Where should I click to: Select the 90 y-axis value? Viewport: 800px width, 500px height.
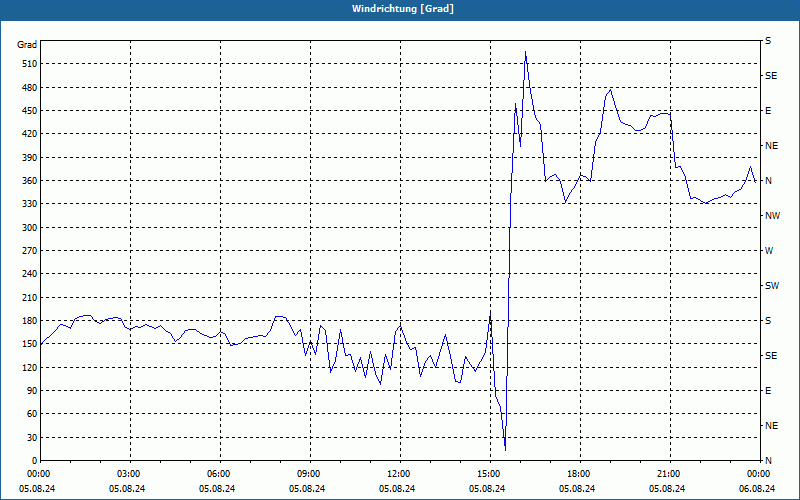[31, 391]
